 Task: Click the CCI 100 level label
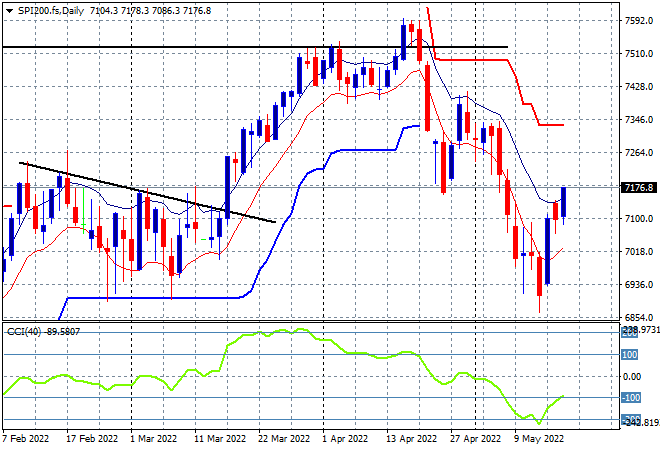pyautogui.click(x=630, y=355)
